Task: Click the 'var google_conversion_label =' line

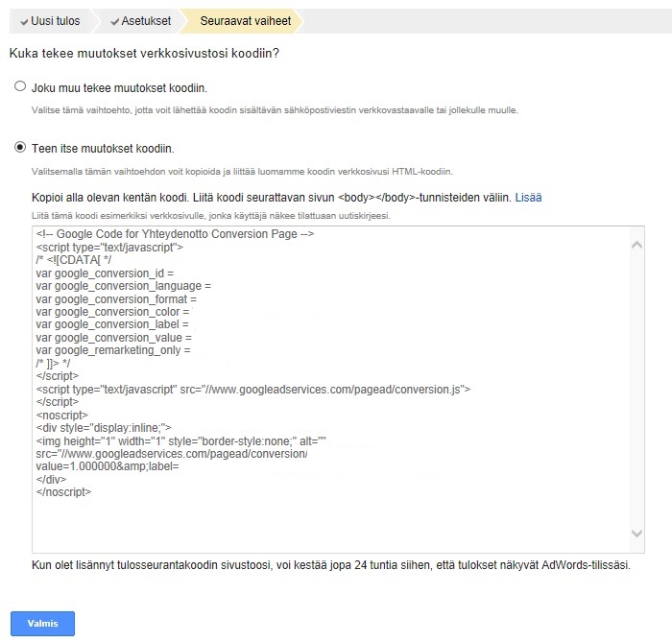Action: (x=112, y=324)
